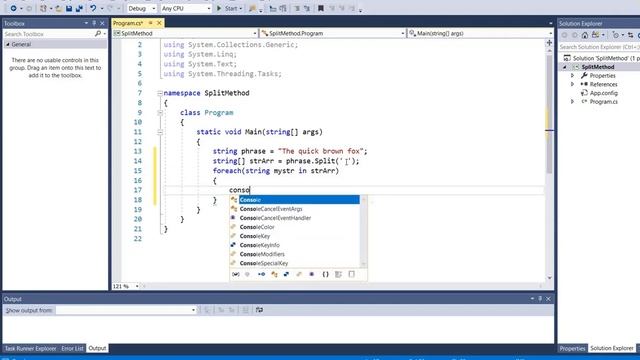640x360 pixels.
Task: Collapse the class Program code block
Action: pyautogui.click(x=160, y=113)
